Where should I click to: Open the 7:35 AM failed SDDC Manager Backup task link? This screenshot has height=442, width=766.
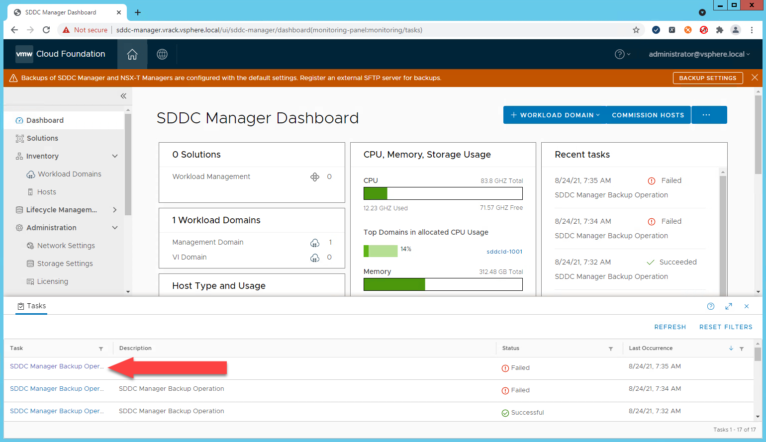[x=57, y=366]
